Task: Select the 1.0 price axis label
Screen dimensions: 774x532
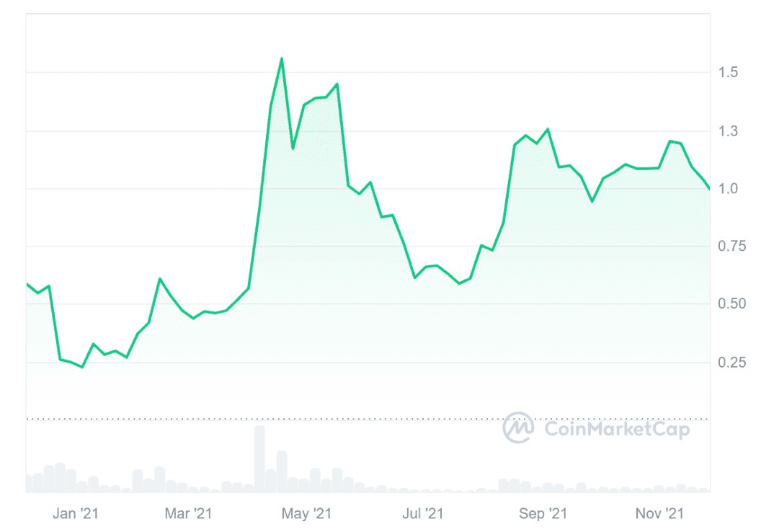Action: click(727, 189)
